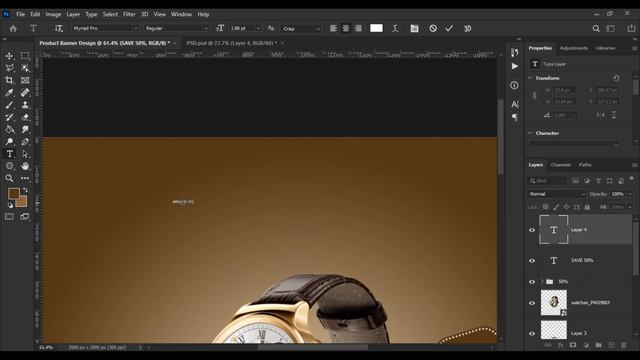Screen dimensions: 640x360
Task: Left align text
Action: pyautogui.click(x=333, y=28)
